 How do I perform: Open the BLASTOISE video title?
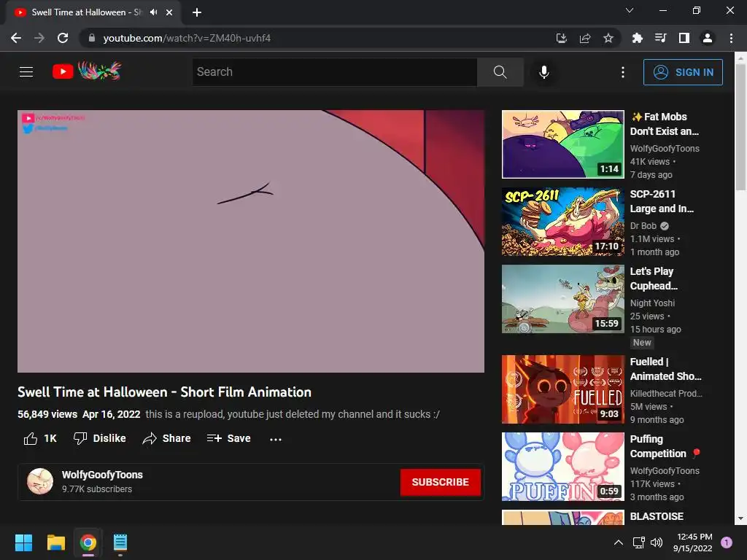coord(657,516)
